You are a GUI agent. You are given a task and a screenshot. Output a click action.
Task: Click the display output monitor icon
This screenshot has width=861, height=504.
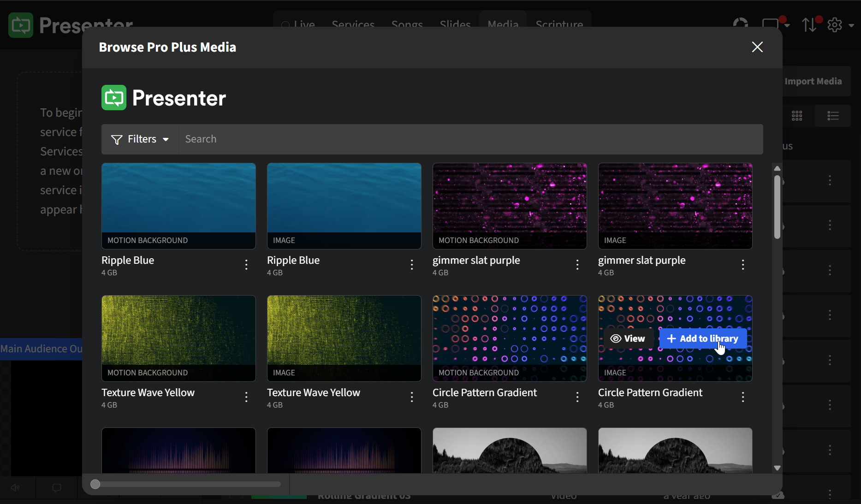(x=771, y=24)
